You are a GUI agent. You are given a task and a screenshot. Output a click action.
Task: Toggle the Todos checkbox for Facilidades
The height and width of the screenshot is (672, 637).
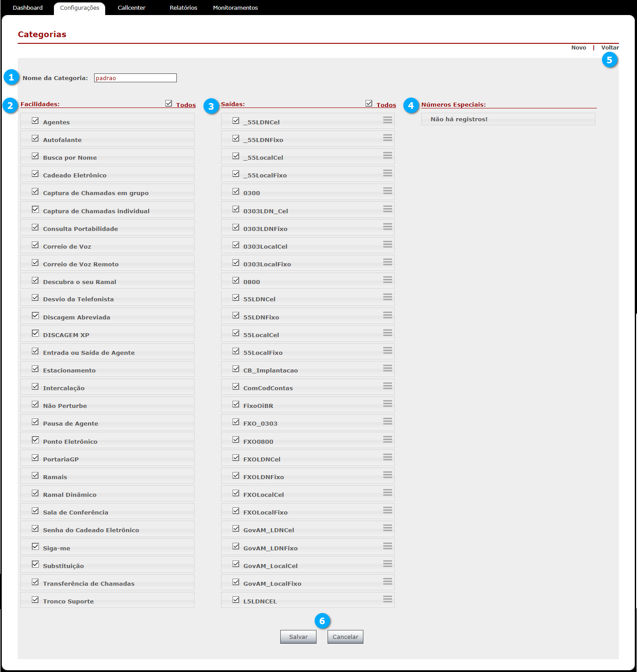coord(168,103)
